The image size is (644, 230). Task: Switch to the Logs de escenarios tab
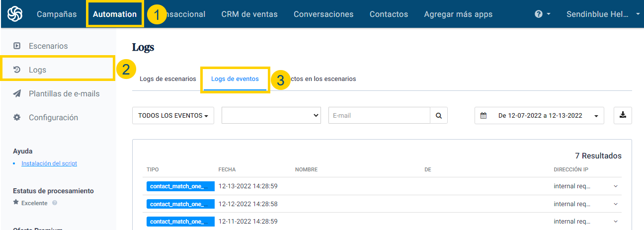(167, 78)
